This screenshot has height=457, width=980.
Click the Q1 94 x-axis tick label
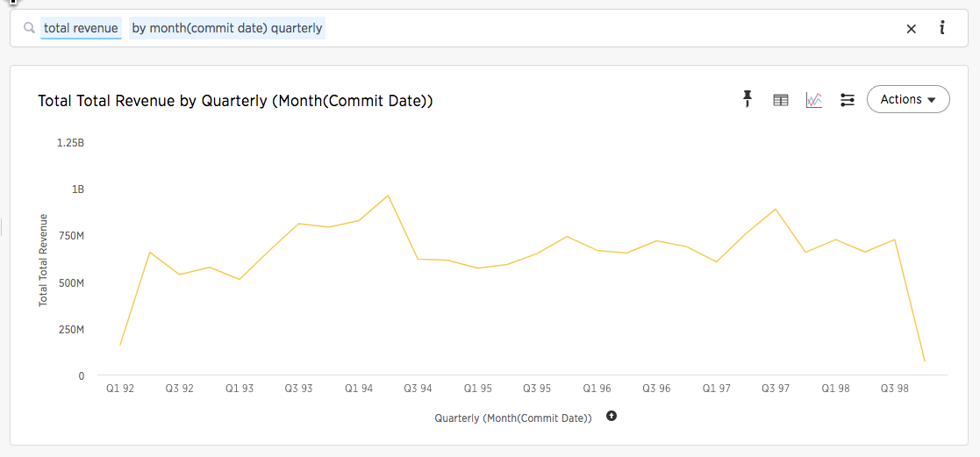point(359,388)
